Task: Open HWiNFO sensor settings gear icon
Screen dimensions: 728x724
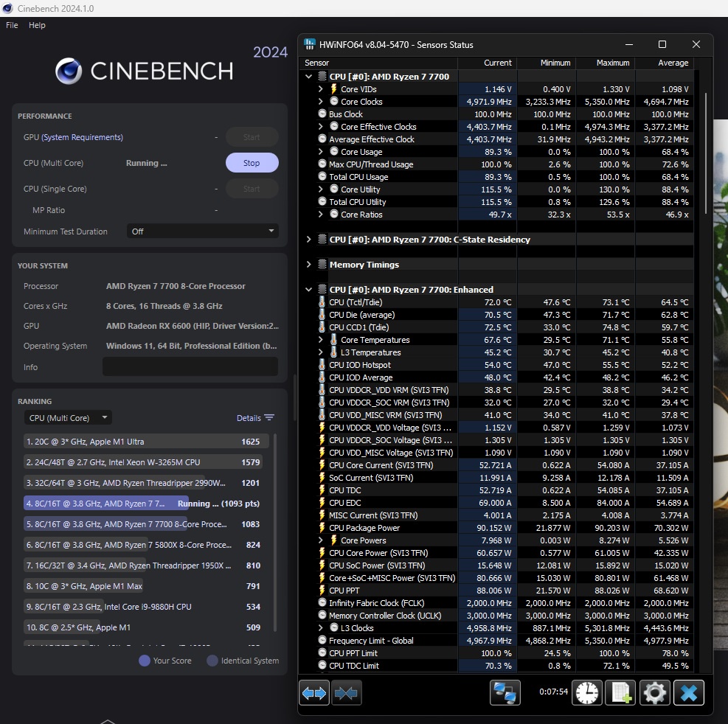Action: 655,693
